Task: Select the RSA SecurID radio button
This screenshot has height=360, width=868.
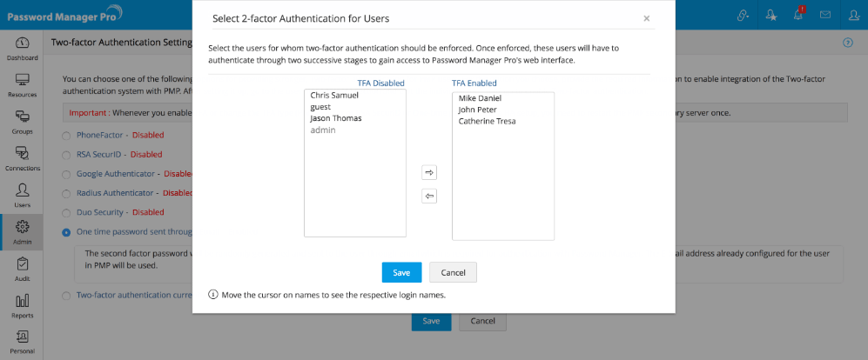Action: 67,155
